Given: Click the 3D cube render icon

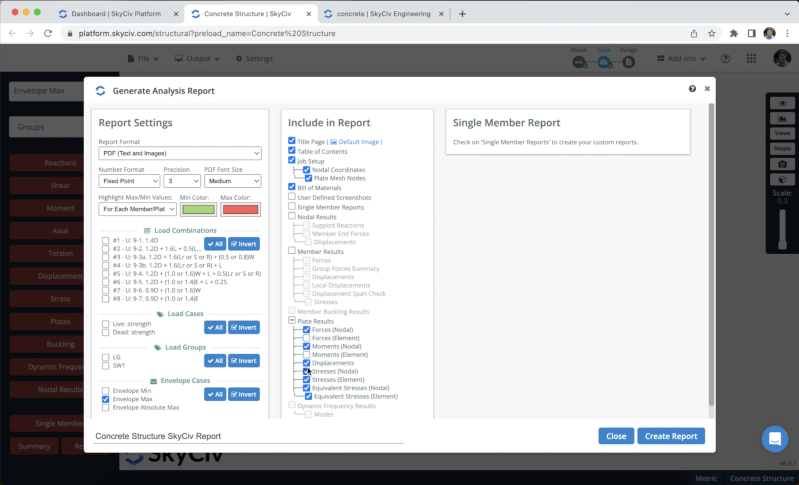Looking at the screenshot, I should [782, 179].
